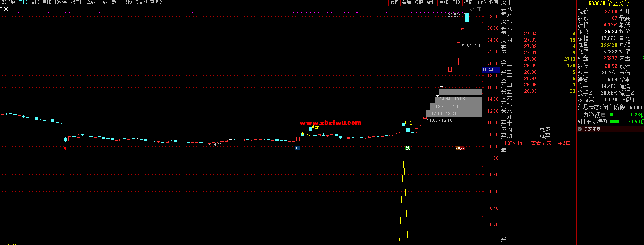Click the 买三 price 26.97
The image size is (644, 245).
(x=530, y=78)
